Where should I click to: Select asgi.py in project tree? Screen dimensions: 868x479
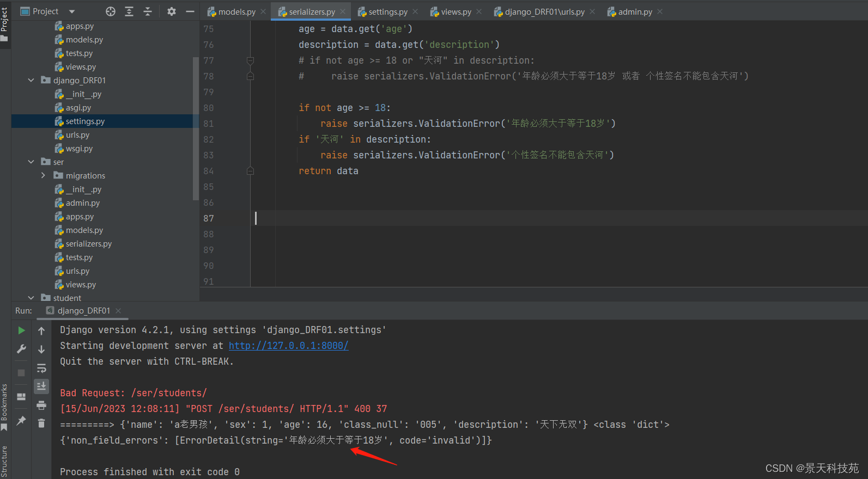(x=78, y=108)
